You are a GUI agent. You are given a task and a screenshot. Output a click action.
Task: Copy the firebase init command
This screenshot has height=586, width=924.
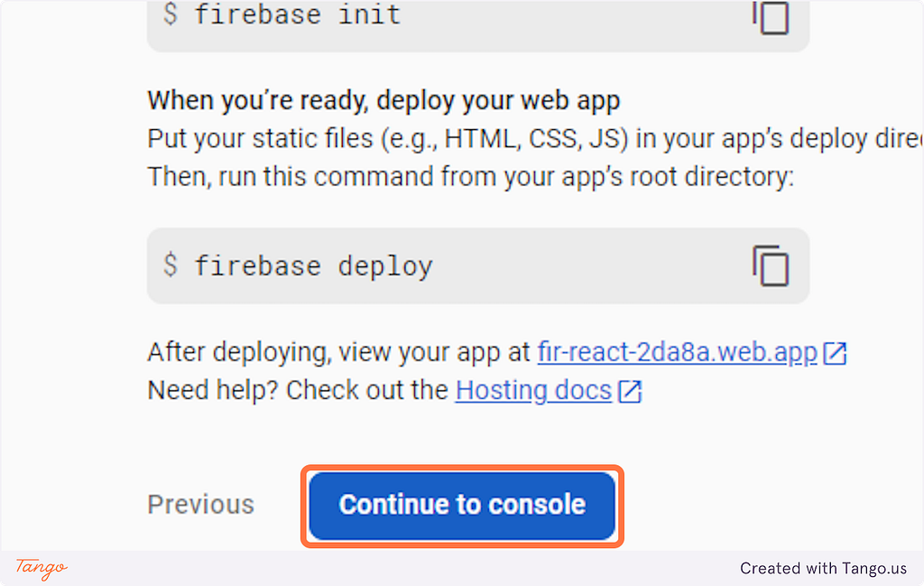click(x=771, y=16)
